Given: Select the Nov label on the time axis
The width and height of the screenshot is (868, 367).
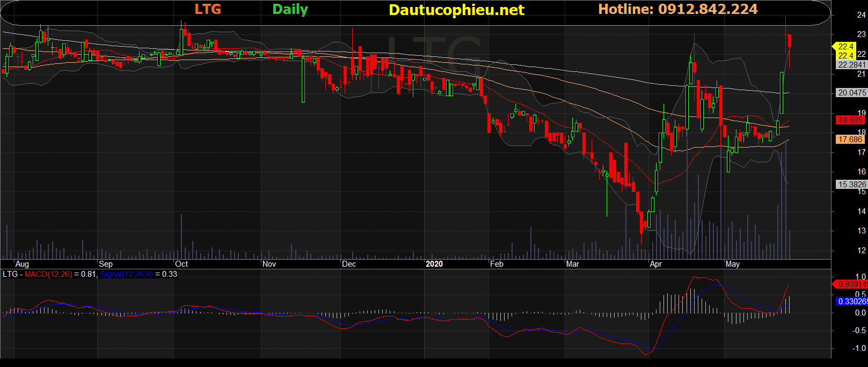Looking at the screenshot, I should [x=269, y=264].
